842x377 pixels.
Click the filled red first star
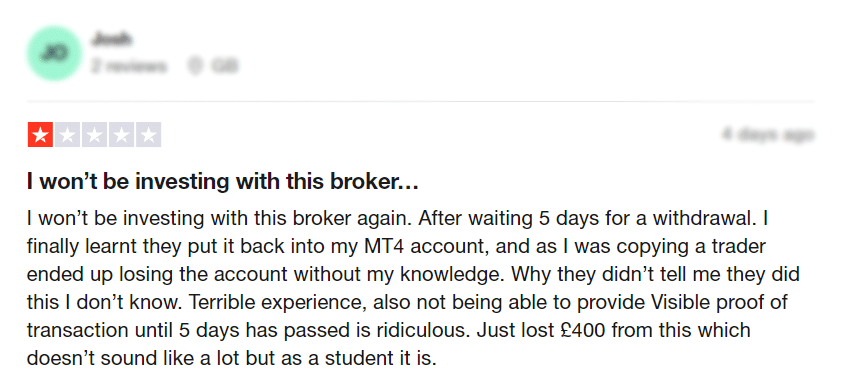tap(40, 135)
